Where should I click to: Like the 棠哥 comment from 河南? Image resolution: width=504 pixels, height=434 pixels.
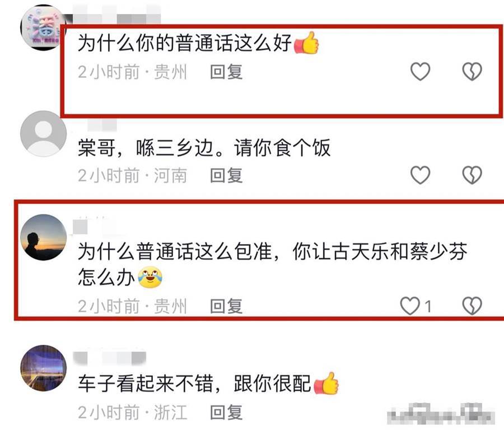click(420, 175)
